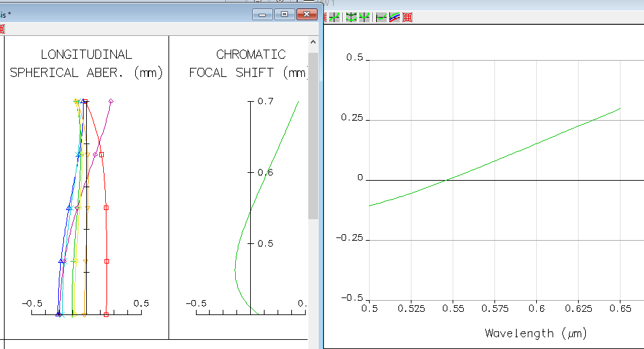Click the 0.65 wavelength axis tick label
The image size is (644, 349).
pyautogui.click(x=620, y=309)
